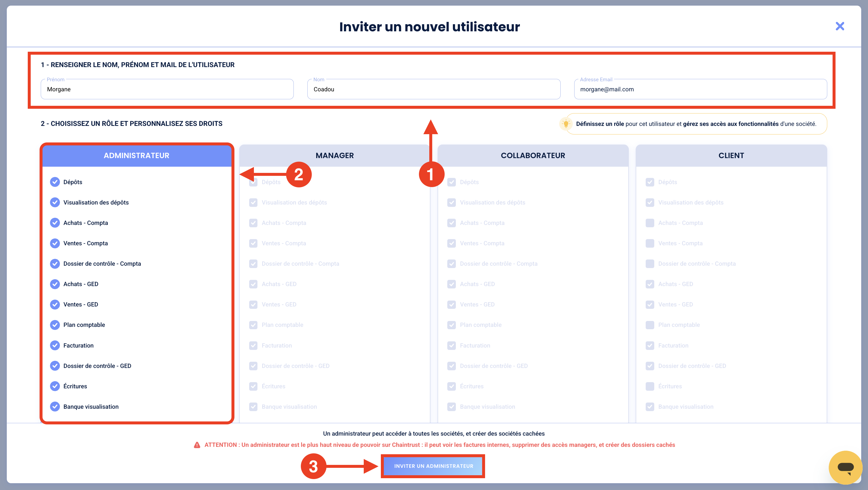Toggle Administrateur Banque visualisation checkbox
Viewport: 868px width, 490px height.
55,407
